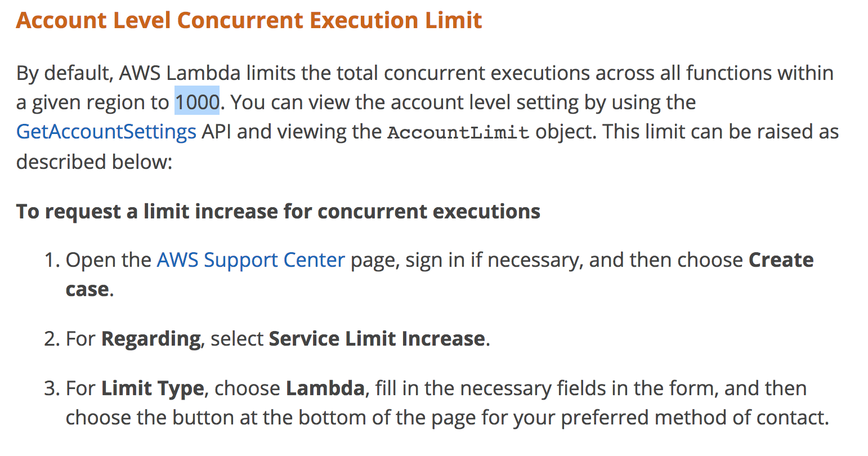Click the bold 'Service Limit Increase' text
Screen dimensions: 868x456
(377, 339)
